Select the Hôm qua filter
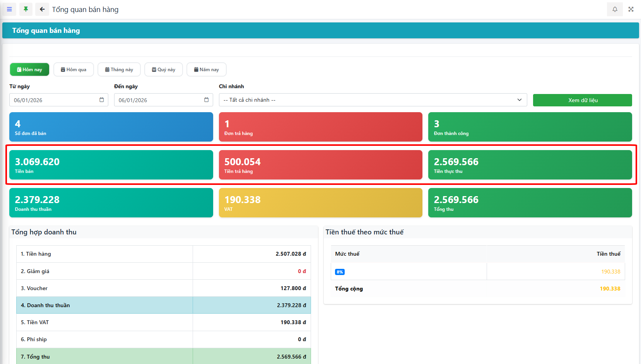The height and width of the screenshot is (364, 641). tap(74, 70)
